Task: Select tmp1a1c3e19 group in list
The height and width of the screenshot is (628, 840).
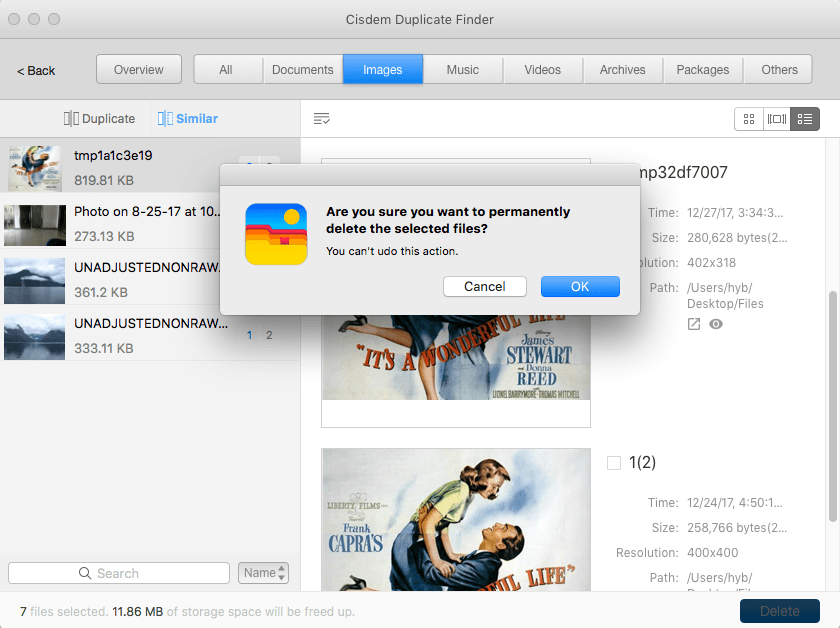Action: [x=150, y=167]
